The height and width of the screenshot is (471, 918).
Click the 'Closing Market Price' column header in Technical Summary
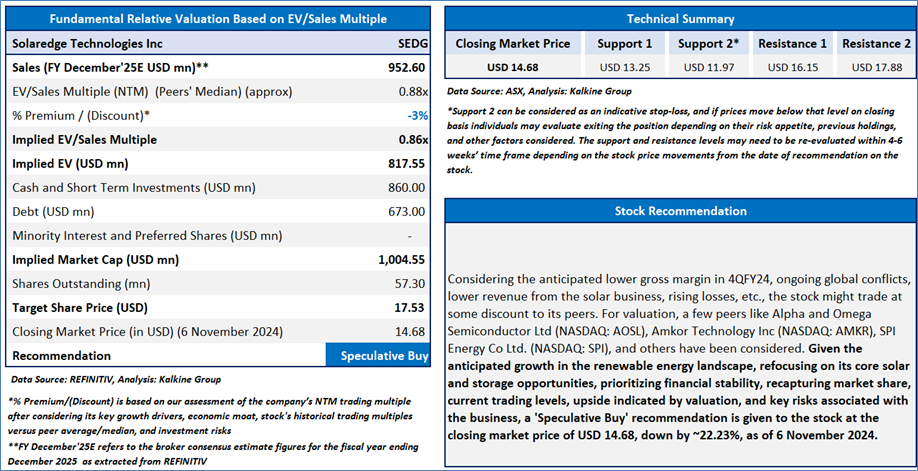coord(513,43)
